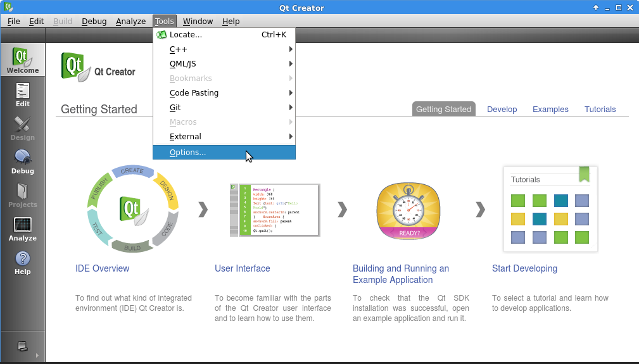Viewport: 639px width, 364px height.
Task: Open the Edit menu in menu bar
Action: click(36, 21)
